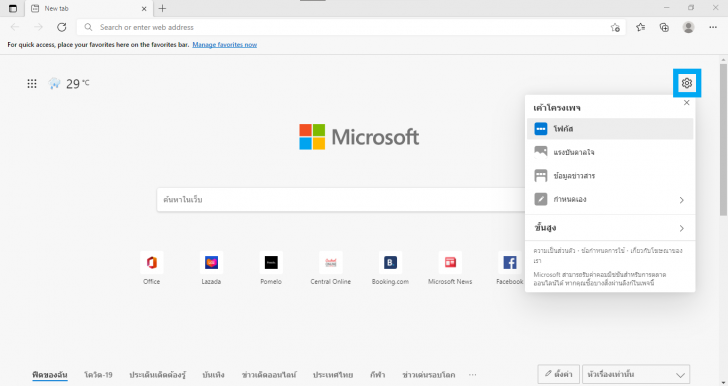The image size is (728, 386).
Task: Open the app launcher grid icon
Action: click(x=32, y=84)
